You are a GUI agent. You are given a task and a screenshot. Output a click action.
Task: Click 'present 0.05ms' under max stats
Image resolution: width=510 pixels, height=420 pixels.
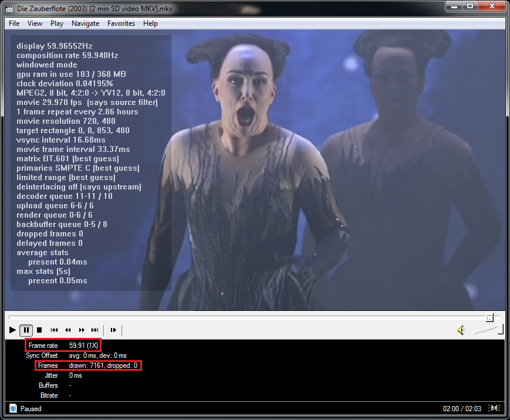tap(58, 280)
